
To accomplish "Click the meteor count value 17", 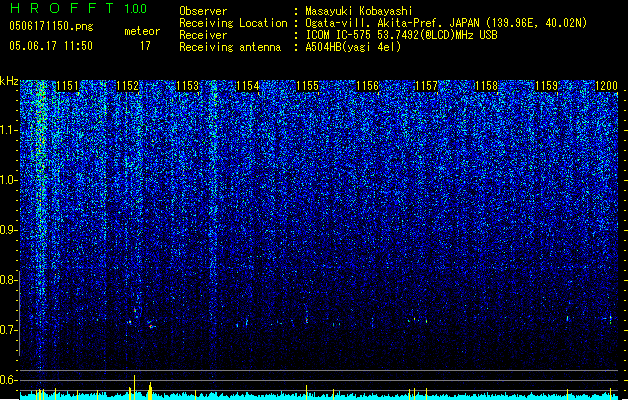I will tap(145, 46).
